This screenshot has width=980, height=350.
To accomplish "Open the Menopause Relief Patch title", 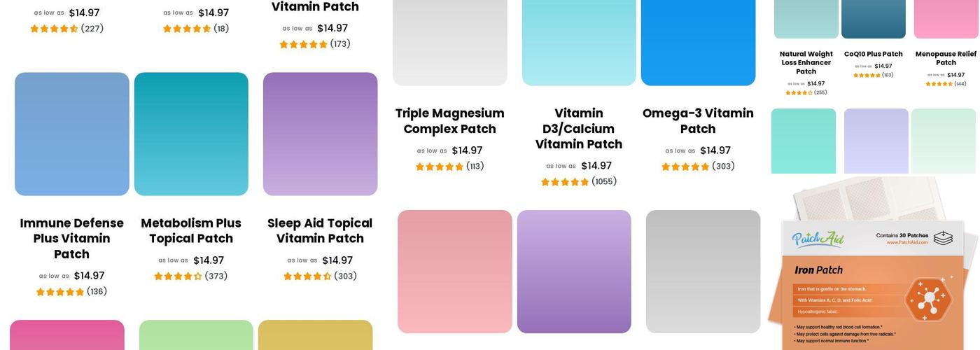I will (x=946, y=58).
